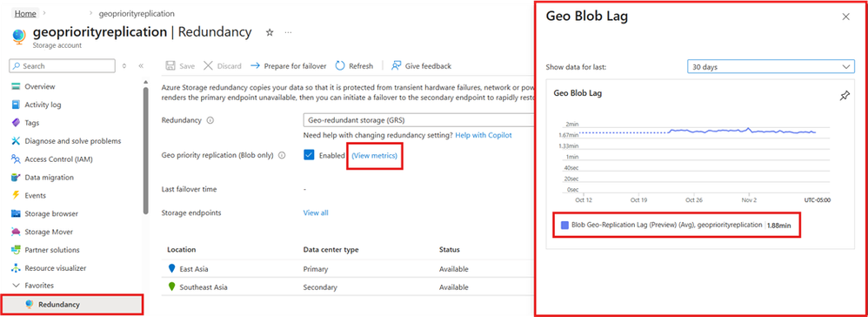
Task: Click the Redundancy info icon
Action: 210,120
